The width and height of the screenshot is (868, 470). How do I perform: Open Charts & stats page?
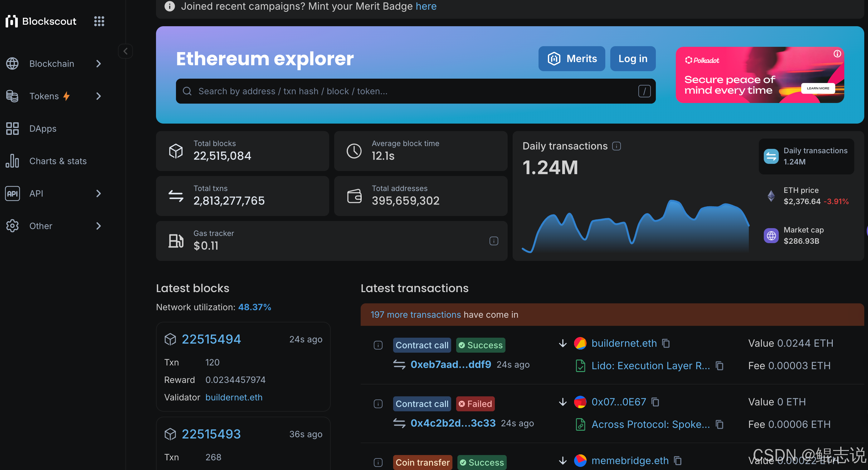point(58,161)
